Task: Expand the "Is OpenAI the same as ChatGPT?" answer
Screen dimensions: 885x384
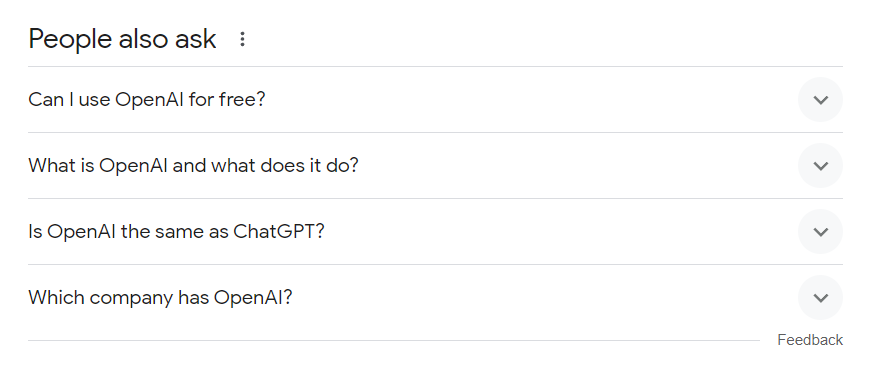Action: pos(435,232)
